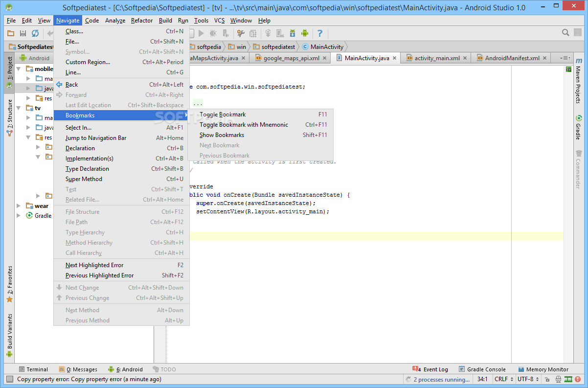The height and width of the screenshot is (388, 588).
Task: Switch to activity_main.xml editor tab
Action: (x=437, y=58)
